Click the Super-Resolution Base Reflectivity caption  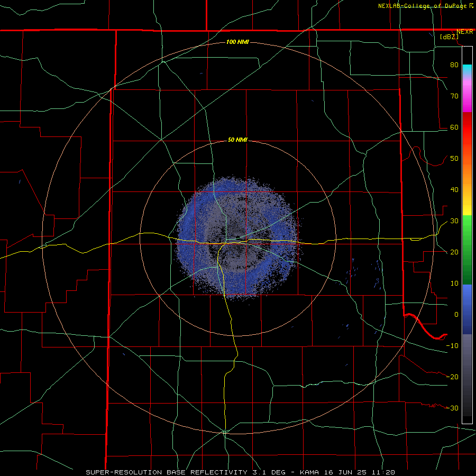(240, 472)
